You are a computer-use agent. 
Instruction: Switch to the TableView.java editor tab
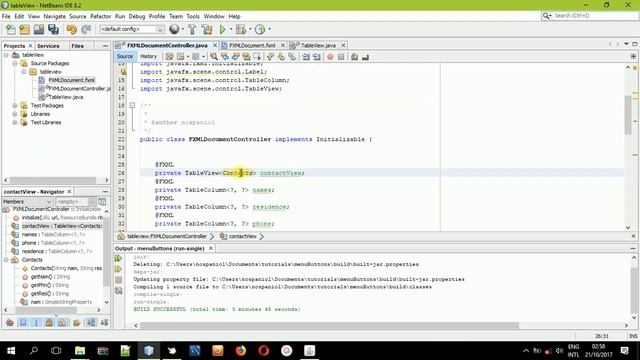coord(318,45)
